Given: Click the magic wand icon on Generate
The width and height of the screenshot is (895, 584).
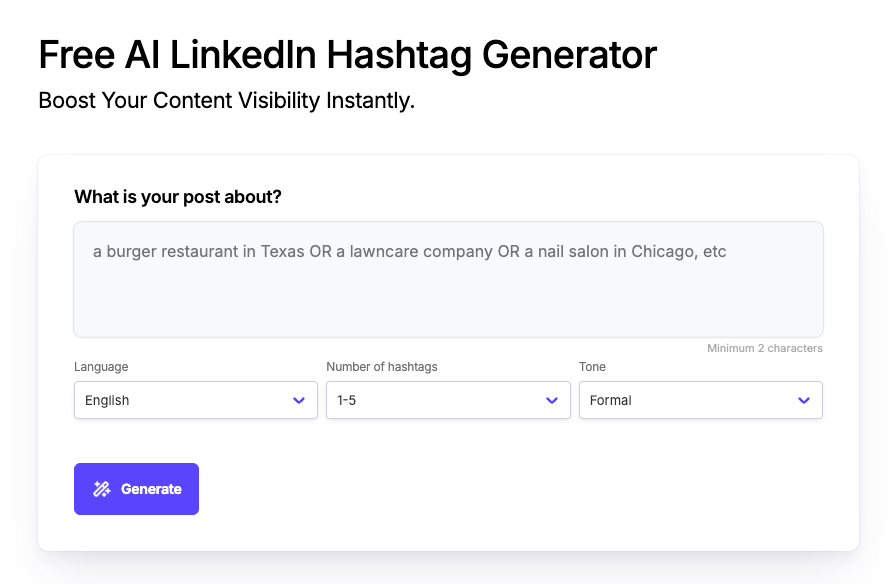Looking at the screenshot, I should (x=101, y=489).
